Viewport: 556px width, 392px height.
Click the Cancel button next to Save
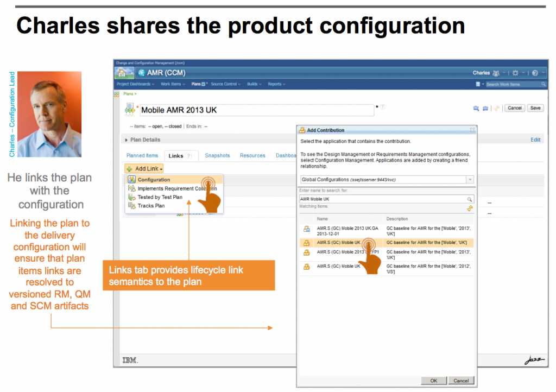(x=515, y=108)
